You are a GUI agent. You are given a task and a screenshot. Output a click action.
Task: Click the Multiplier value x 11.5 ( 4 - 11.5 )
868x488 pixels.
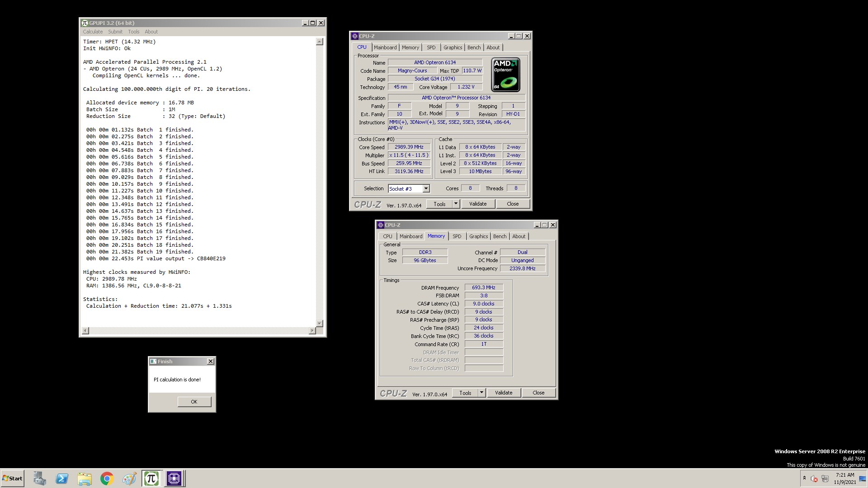pos(409,155)
